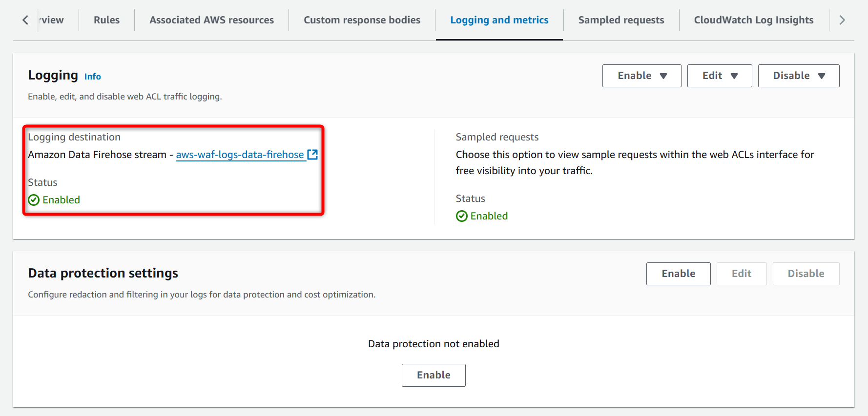868x416 pixels.
Task: Click the Sampled requests Enabled status icon
Action: click(x=461, y=216)
